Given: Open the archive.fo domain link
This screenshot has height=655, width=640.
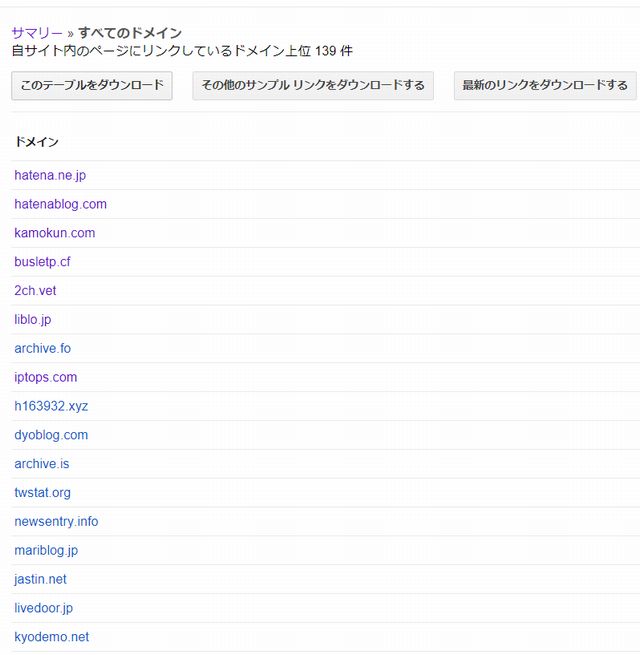Looking at the screenshot, I should coord(43,348).
